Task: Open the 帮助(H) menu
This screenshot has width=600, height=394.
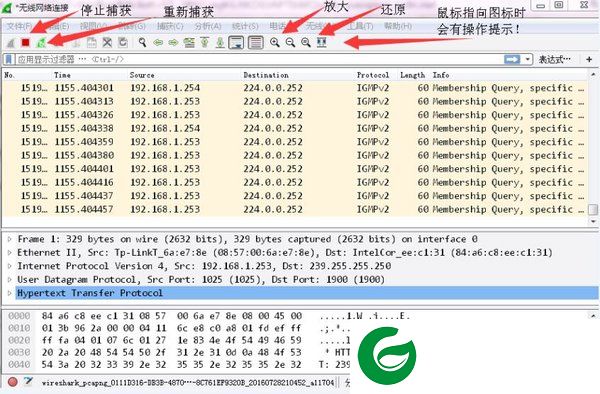Action: (x=398, y=26)
